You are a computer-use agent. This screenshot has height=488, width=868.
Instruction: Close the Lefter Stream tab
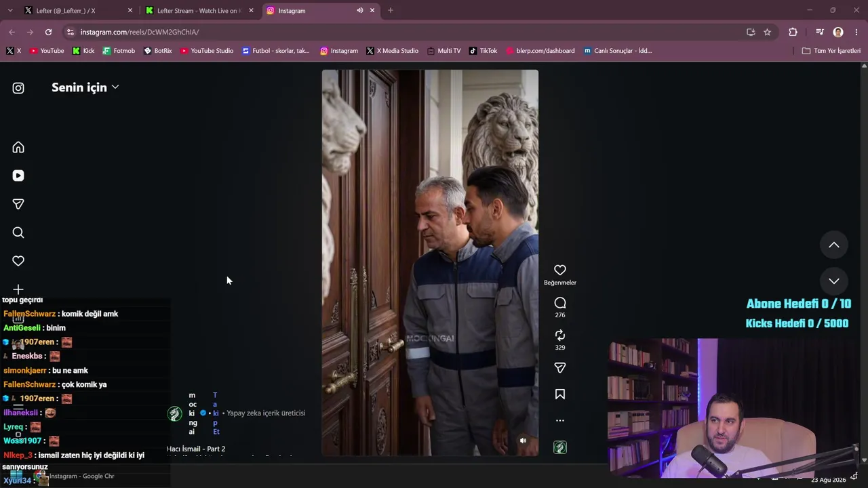251,11
